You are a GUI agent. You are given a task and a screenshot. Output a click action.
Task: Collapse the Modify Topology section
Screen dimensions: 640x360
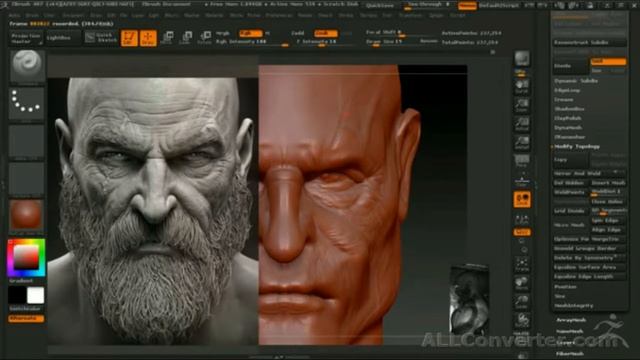(x=577, y=147)
